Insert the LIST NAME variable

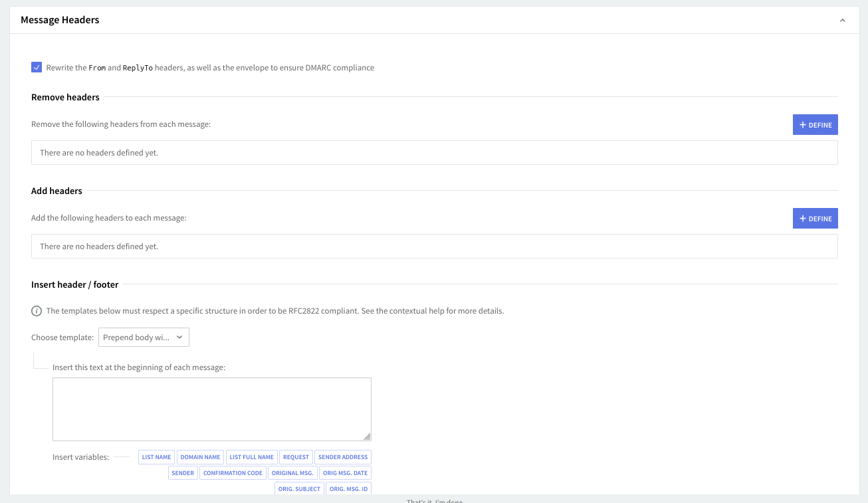157,457
